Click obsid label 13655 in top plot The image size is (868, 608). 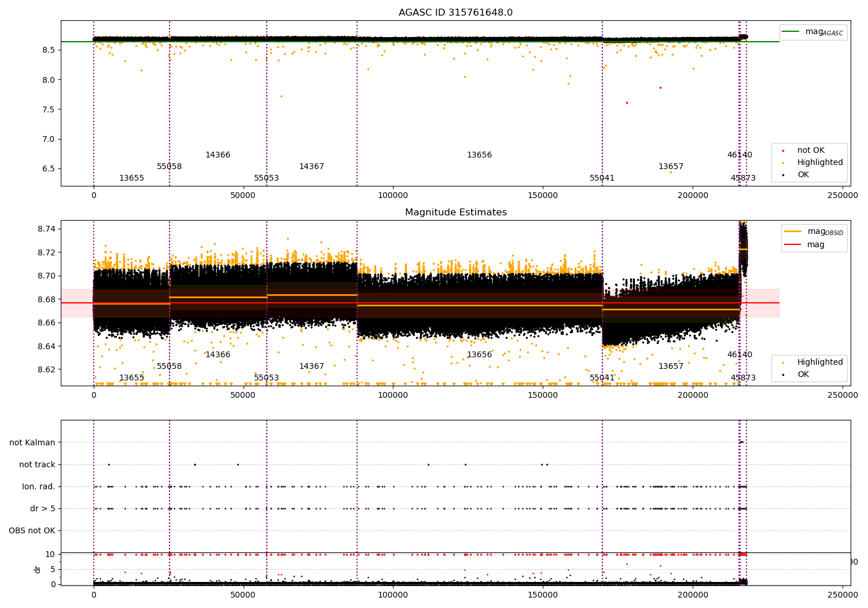click(x=131, y=178)
